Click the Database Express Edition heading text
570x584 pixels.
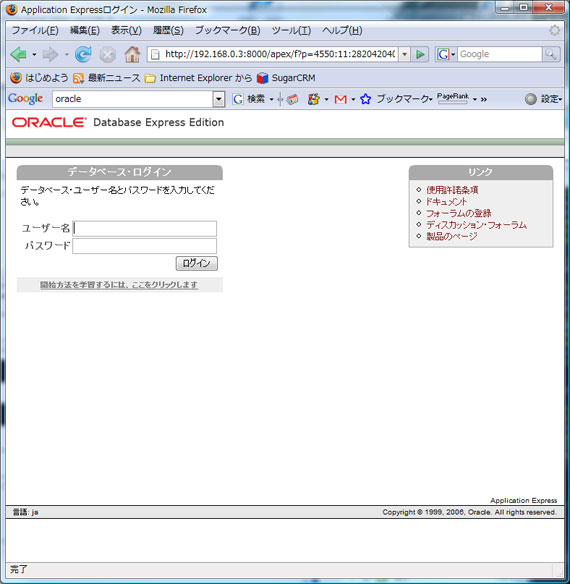click(159, 122)
